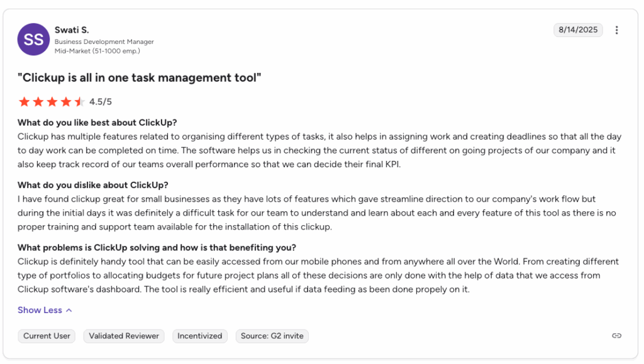Image resolution: width=644 pixels, height=364 pixels.
Task: Click the first red star
Action: coord(25,102)
